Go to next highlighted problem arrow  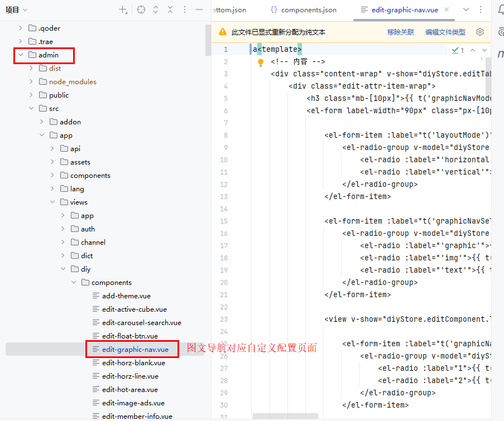(484, 50)
